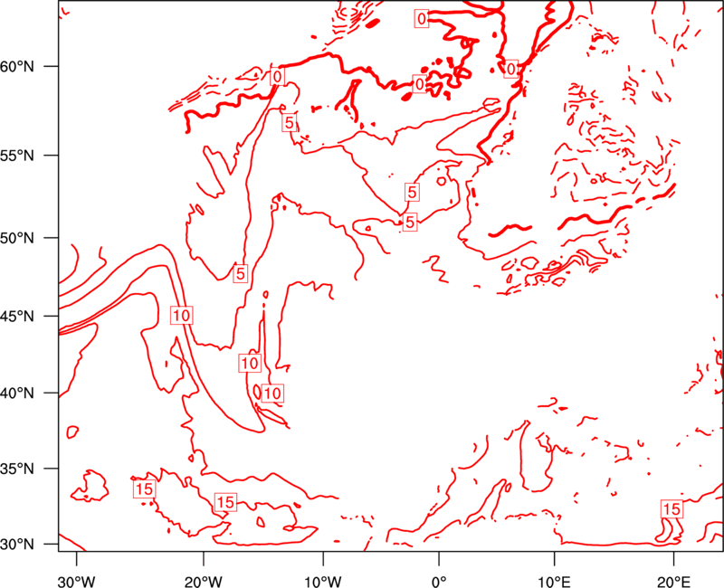The image size is (724, 588).
Task: Select the 55°N latitude tick label
Action: [x=27, y=155]
